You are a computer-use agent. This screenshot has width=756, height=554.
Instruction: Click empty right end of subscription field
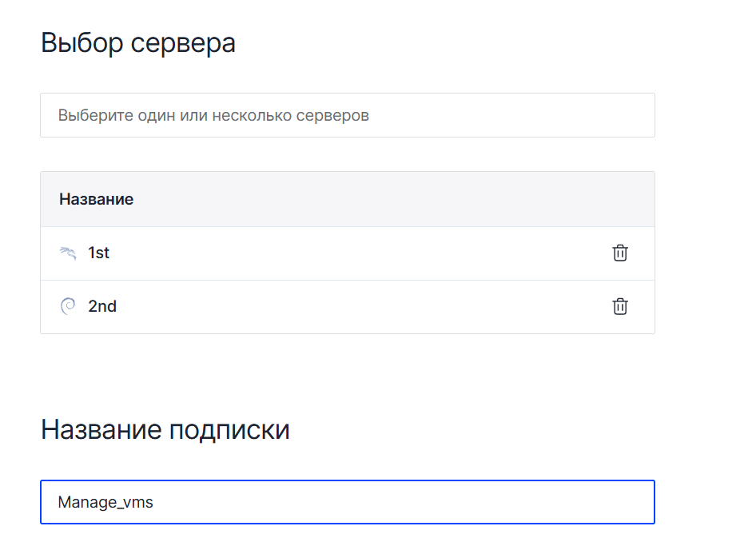pyautogui.click(x=607, y=502)
